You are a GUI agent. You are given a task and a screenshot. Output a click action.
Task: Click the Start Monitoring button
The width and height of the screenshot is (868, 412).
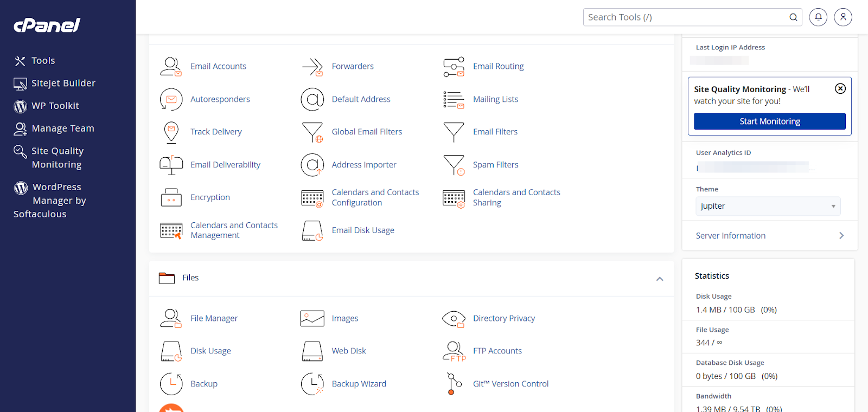click(770, 121)
